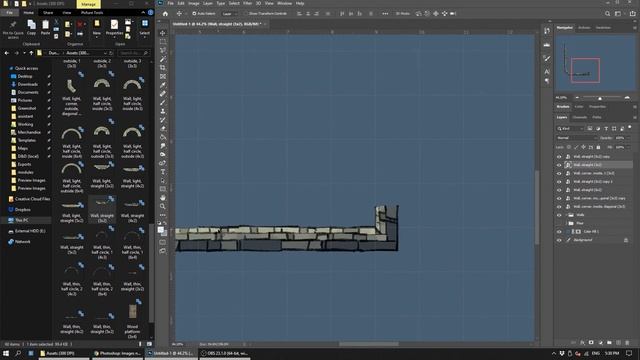Expand the Walls group in Layers
This screenshot has height=360, width=640.
click(566, 215)
